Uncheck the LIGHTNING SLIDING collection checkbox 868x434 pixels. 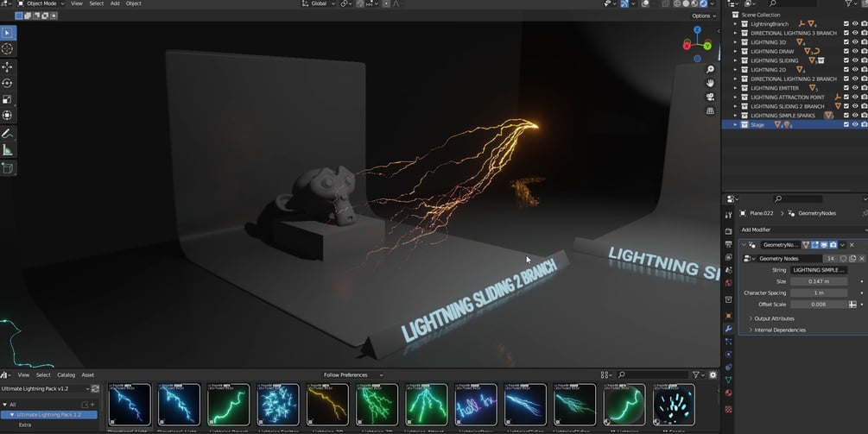[846, 60]
